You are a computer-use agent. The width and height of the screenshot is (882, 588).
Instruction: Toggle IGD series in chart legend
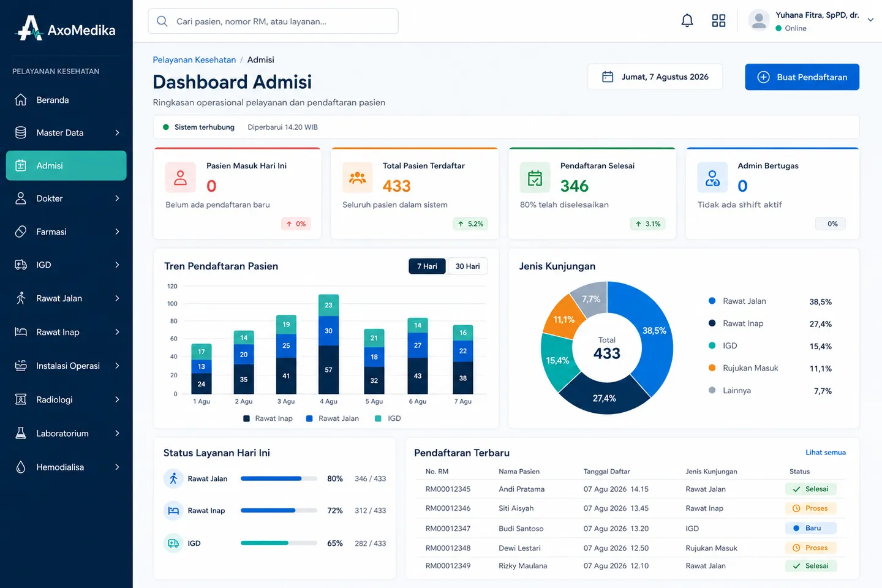[x=388, y=418]
